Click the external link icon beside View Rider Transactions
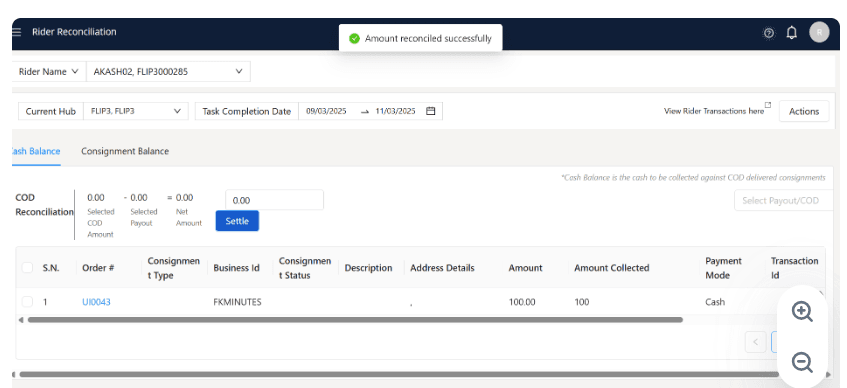847x388 pixels. [x=768, y=105]
